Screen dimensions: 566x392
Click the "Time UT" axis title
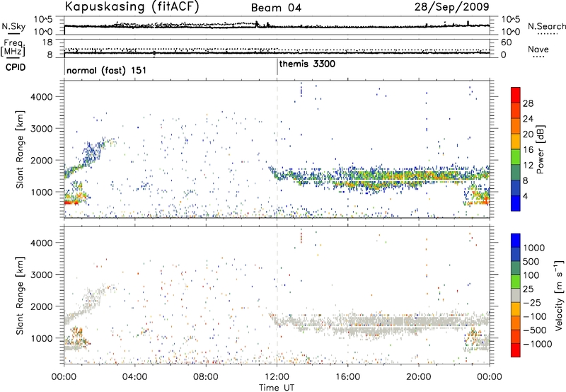pyautogui.click(x=277, y=388)
